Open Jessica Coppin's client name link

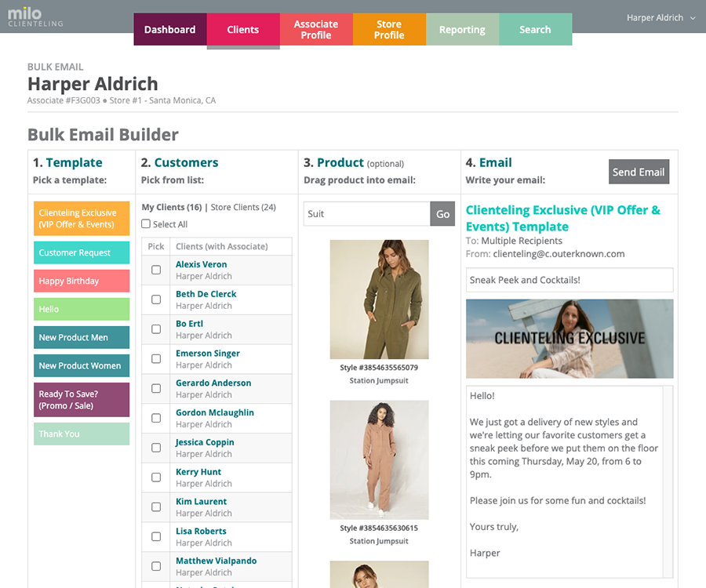click(205, 443)
